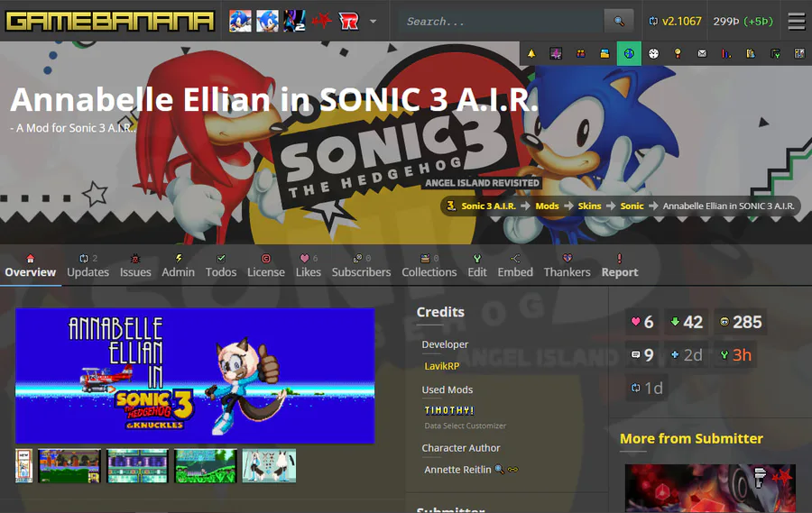Click the 285 views stat

[741, 322]
